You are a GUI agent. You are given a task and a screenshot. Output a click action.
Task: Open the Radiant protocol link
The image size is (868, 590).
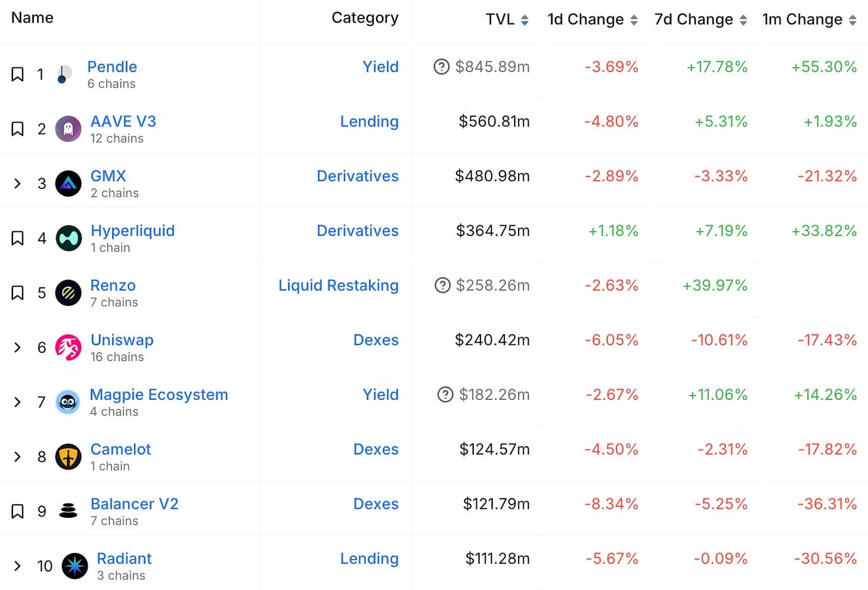[124, 558]
